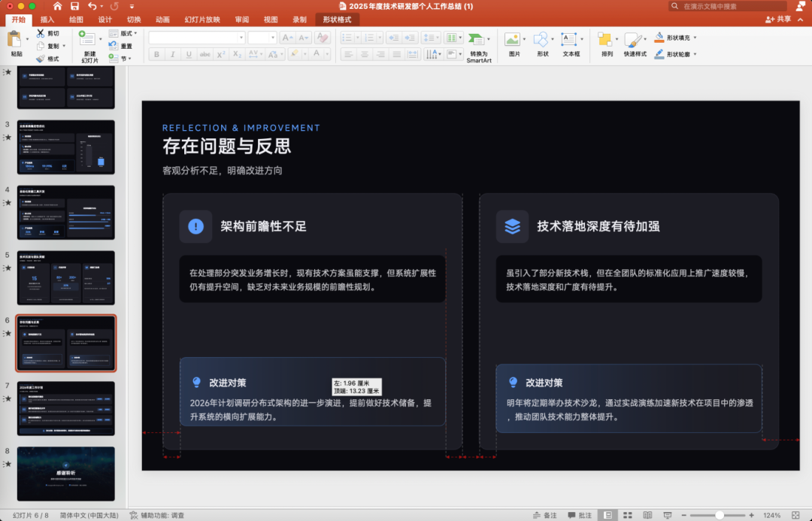Open the 节 section dropdown

pyautogui.click(x=120, y=59)
